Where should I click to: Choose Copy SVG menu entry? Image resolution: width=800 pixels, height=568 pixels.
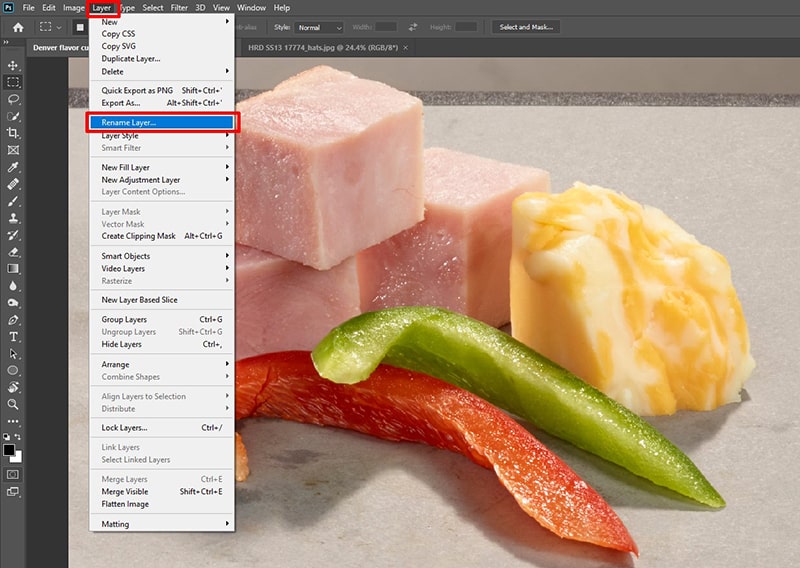(x=162, y=46)
